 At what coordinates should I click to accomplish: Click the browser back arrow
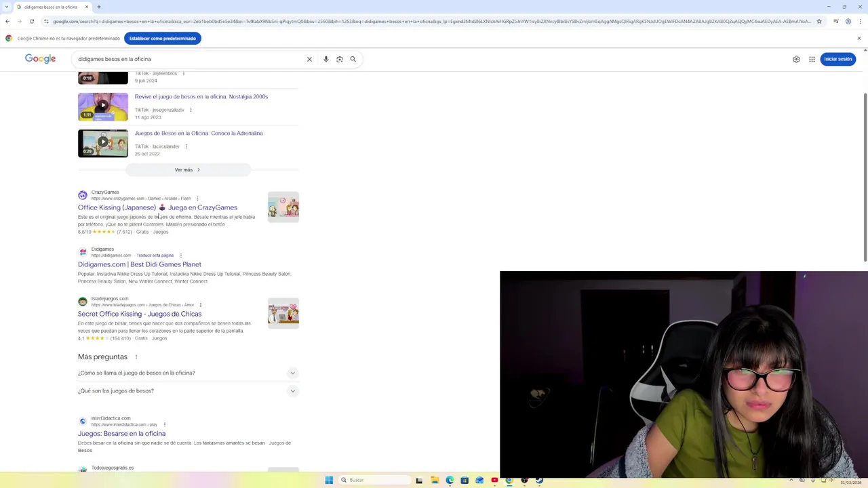[x=7, y=22]
